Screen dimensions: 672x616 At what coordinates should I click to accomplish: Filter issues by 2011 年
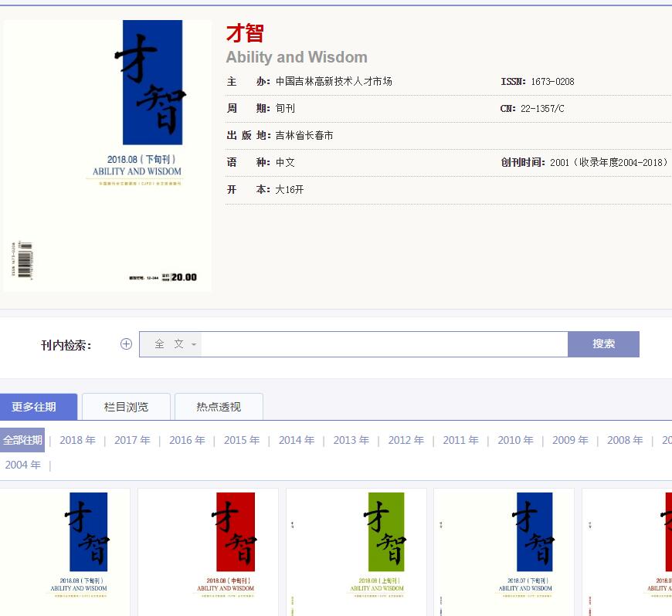coord(460,440)
